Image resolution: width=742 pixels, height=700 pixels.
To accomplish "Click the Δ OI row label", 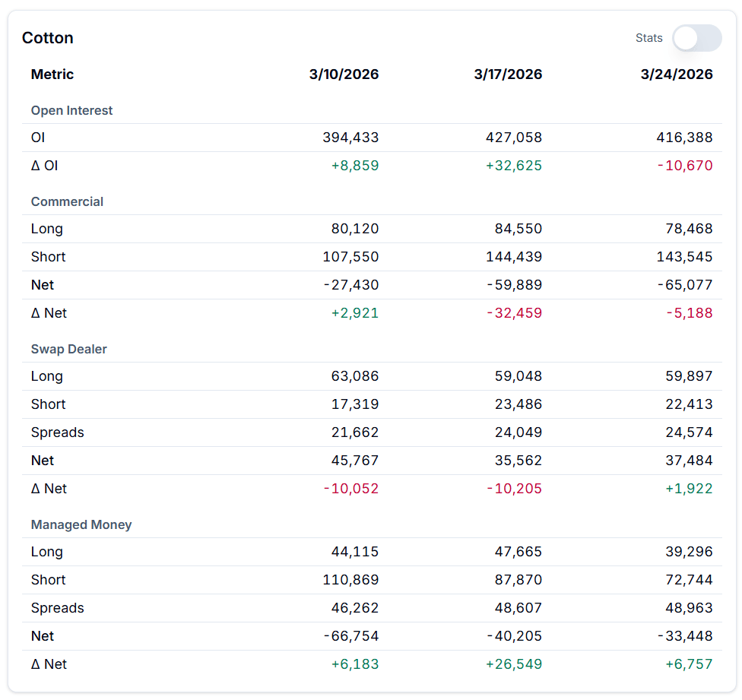I will [44, 166].
